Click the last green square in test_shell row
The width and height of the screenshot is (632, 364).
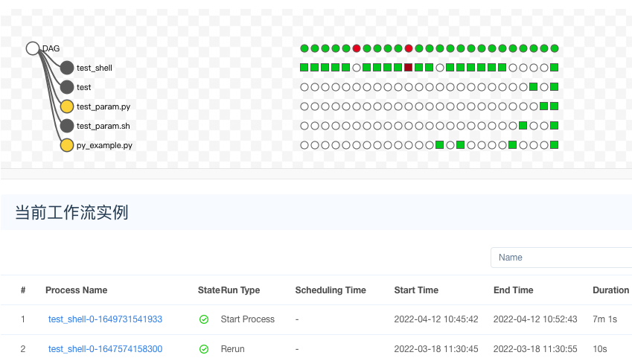point(554,67)
